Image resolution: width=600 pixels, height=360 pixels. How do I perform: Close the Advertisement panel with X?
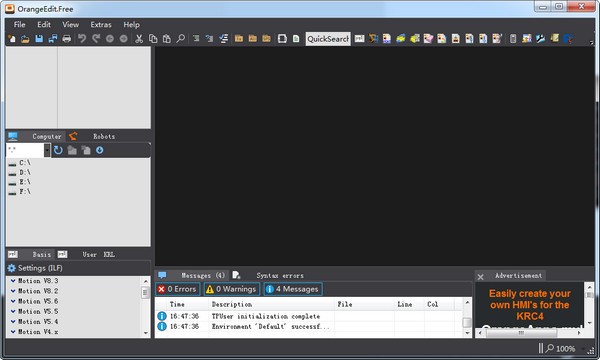coord(481,277)
